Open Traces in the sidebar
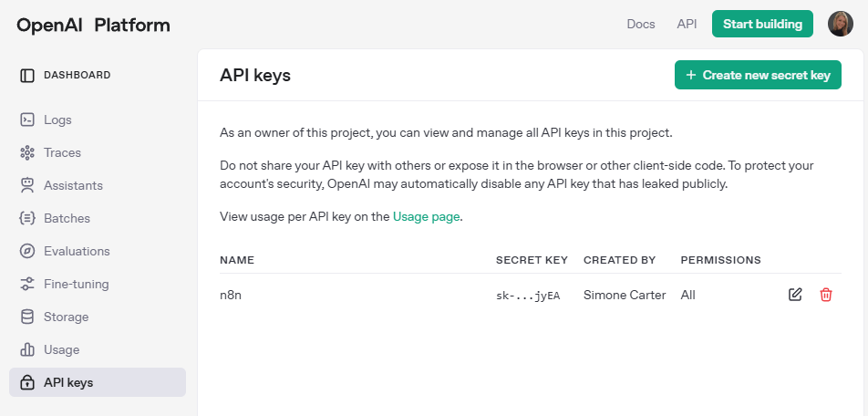Screen dimensions: 868x416 [x=62, y=152]
